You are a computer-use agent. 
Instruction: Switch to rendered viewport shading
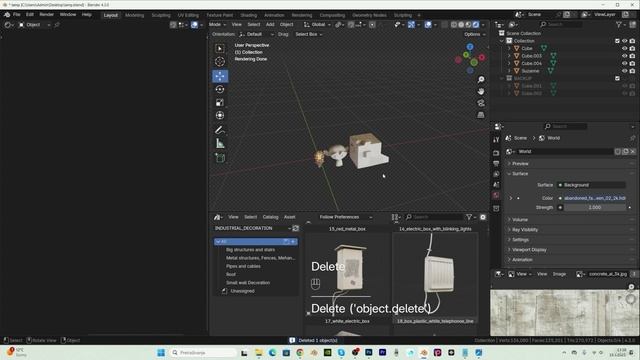pos(476,25)
